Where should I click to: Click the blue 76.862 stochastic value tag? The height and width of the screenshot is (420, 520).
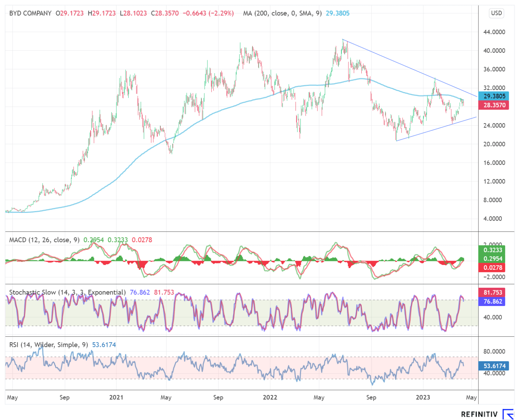[x=492, y=301]
